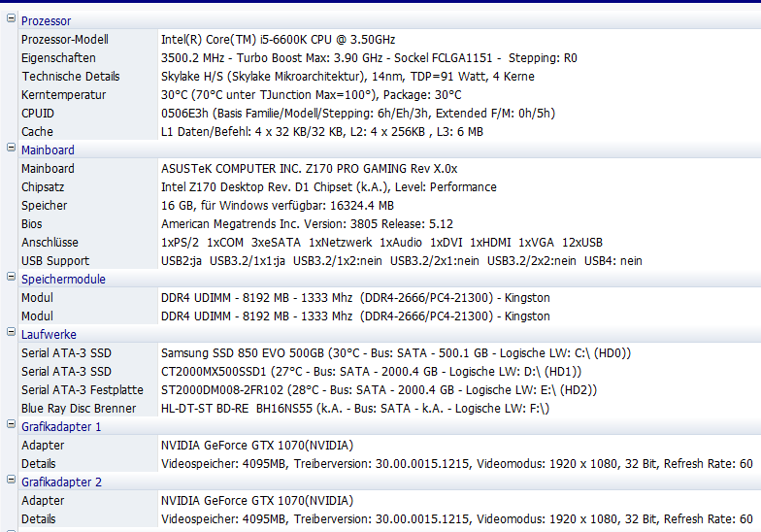Select the Prozessor section heading
Image resolution: width=761 pixels, height=532 pixels.
(47, 21)
